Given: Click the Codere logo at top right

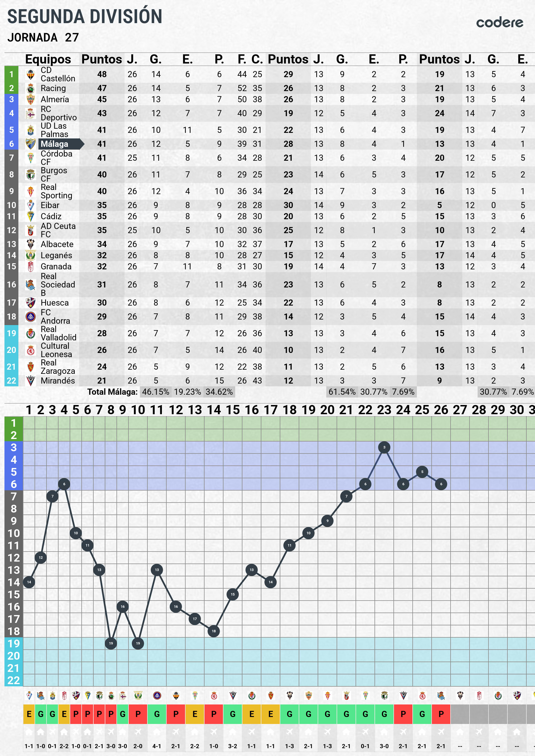Looking at the screenshot, I should (x=499, y=22).
